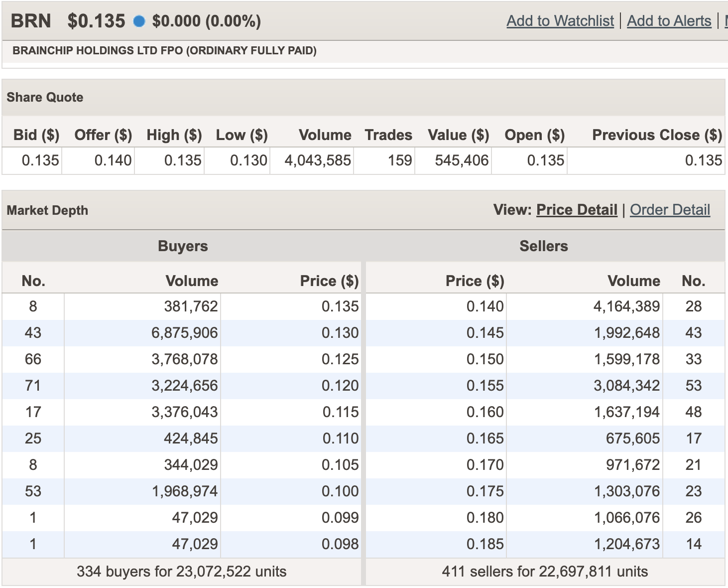Click the Offer ($) column header
Viewport: 728px width, 588px height.
pos(103,135)
